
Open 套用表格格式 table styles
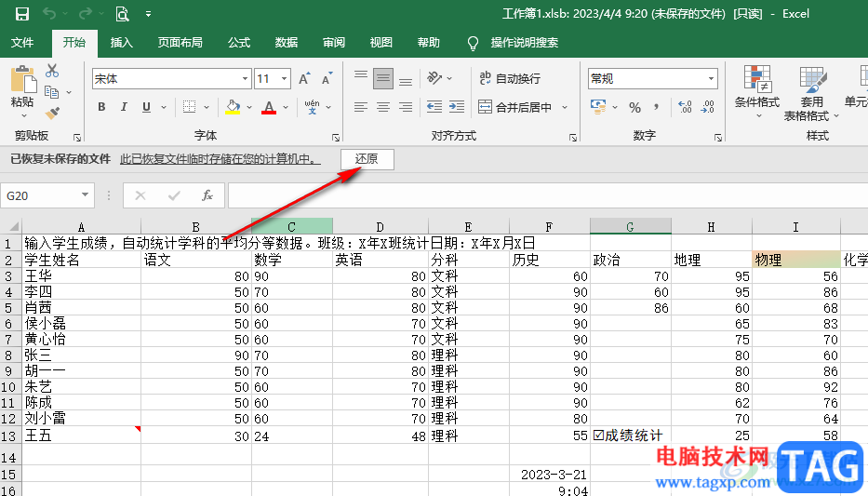coord(811,93)
